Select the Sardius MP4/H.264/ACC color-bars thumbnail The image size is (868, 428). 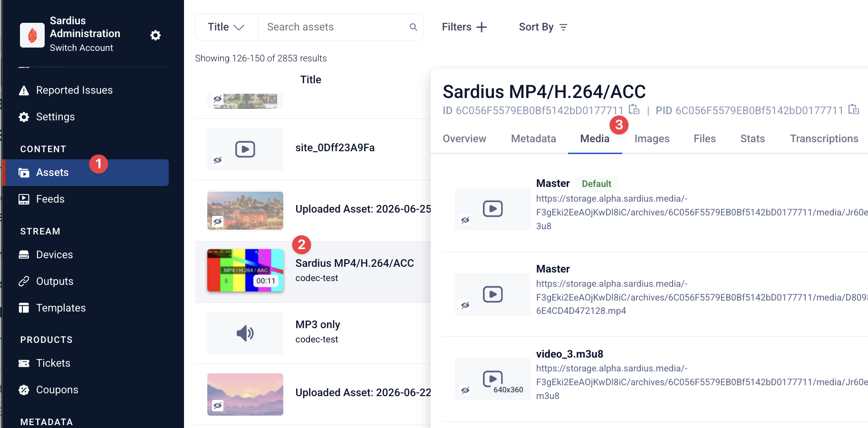tap(245, 270)
